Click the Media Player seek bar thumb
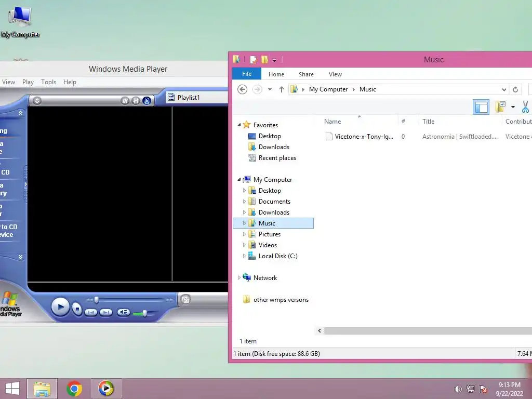Image resolution: width=532 pixels, height=399 pixels. coord(97,300)
